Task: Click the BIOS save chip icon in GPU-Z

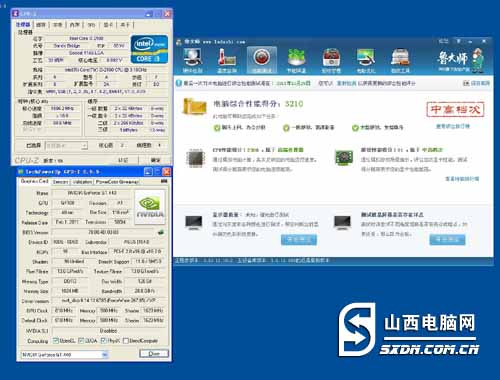Action: [161, 232]
